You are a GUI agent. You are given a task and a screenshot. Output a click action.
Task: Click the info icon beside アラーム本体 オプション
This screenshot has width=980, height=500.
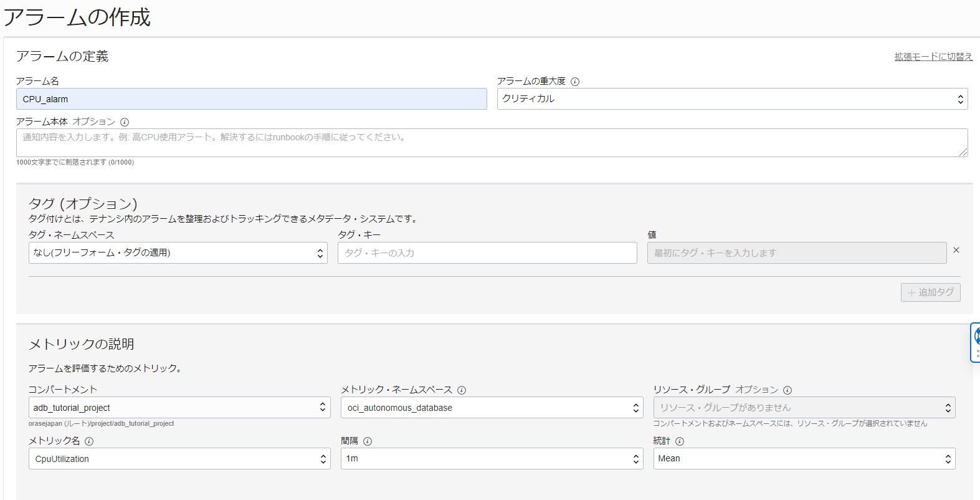(x=125, y=122)
